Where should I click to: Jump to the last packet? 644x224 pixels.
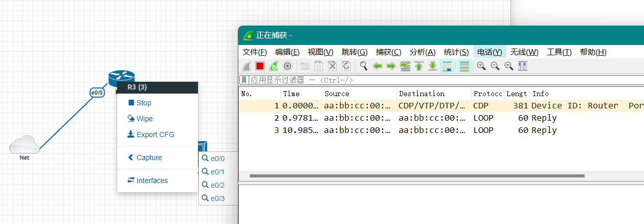tap(433, 66)
